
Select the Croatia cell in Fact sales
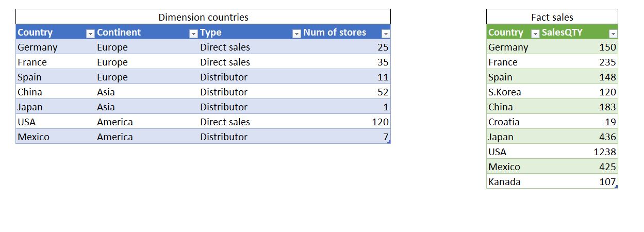click(513, 122)
